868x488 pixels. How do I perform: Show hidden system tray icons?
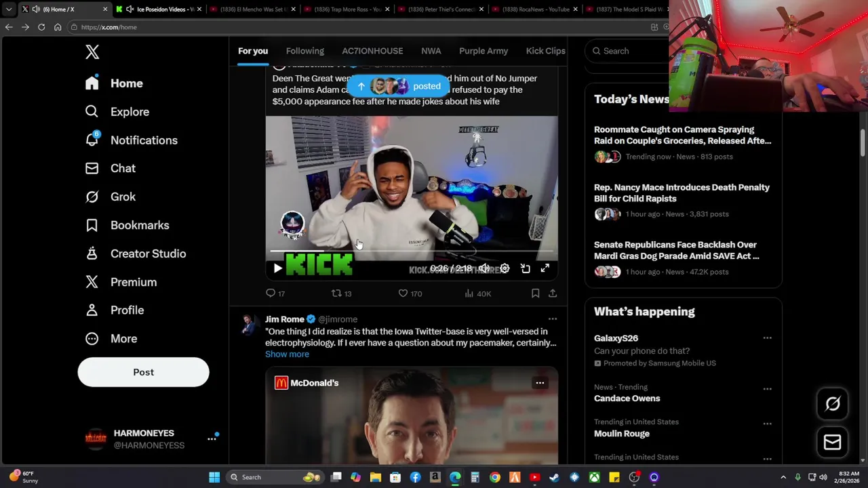[783, 477]
